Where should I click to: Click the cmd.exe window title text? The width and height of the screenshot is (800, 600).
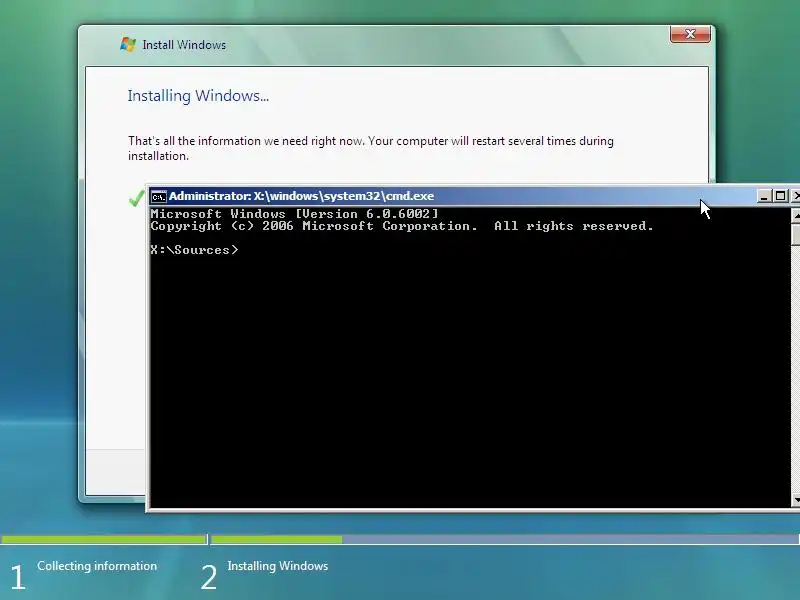click(x=302, y=196)
